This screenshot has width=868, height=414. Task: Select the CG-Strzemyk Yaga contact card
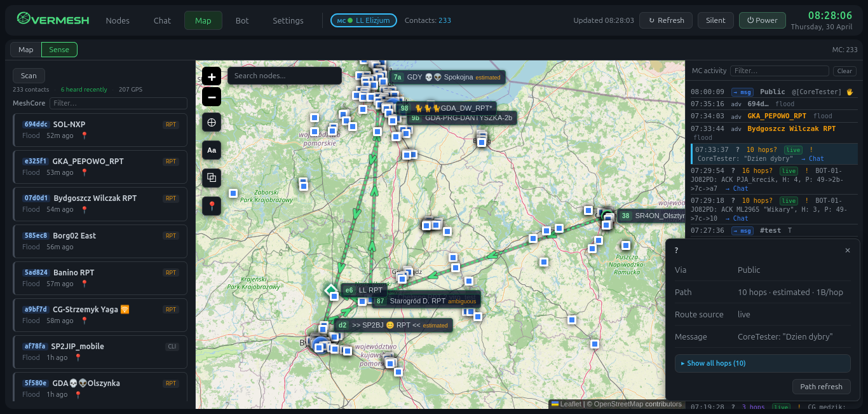click(100, 315)
